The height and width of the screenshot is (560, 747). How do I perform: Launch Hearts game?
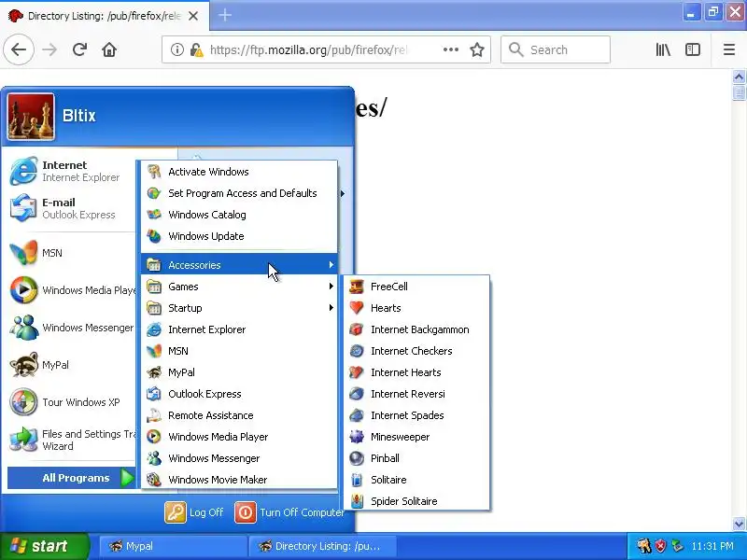[416, 308]
